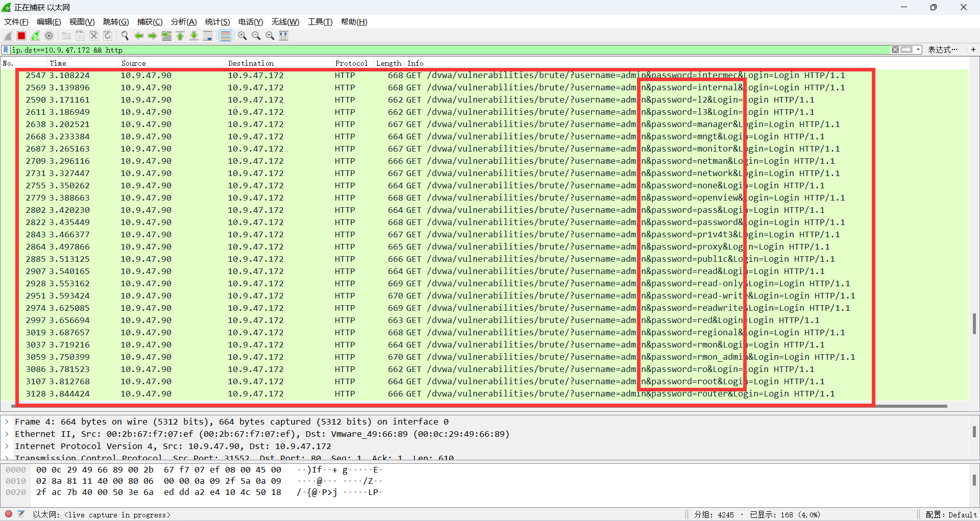
Task: Open the 无线(W) menu
Action: point(285,21)
